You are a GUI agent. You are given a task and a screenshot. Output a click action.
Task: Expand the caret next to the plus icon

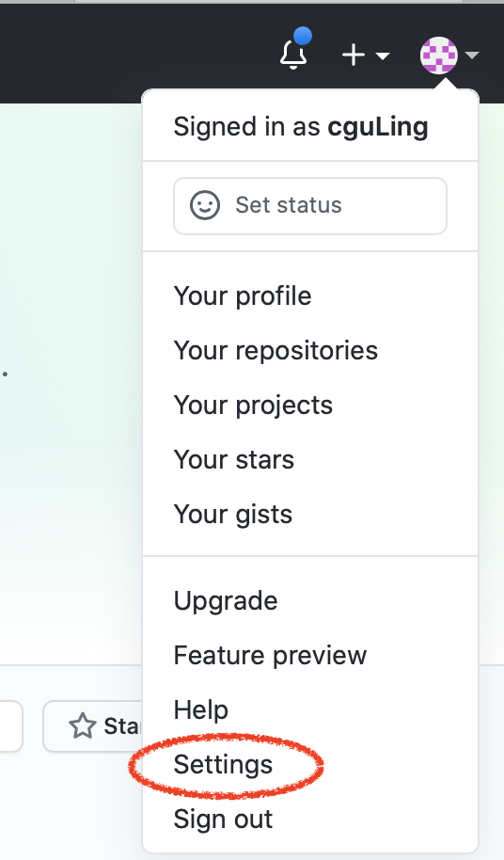coord(383,56)
